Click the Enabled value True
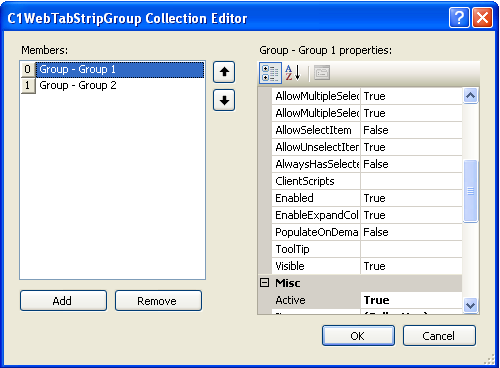500x368 pixels. [x=411, y=198]
